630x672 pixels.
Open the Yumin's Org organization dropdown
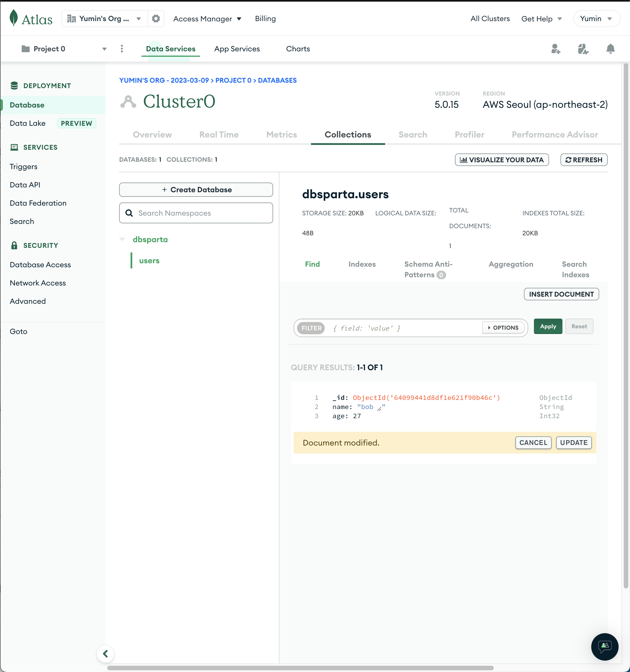(105, 19)
